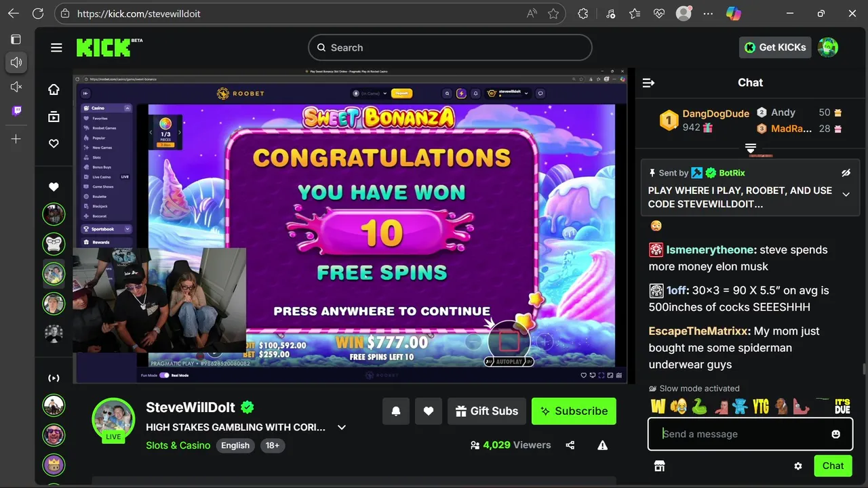
Task: Toggle stream notifications bell
Action: point(396,411)
